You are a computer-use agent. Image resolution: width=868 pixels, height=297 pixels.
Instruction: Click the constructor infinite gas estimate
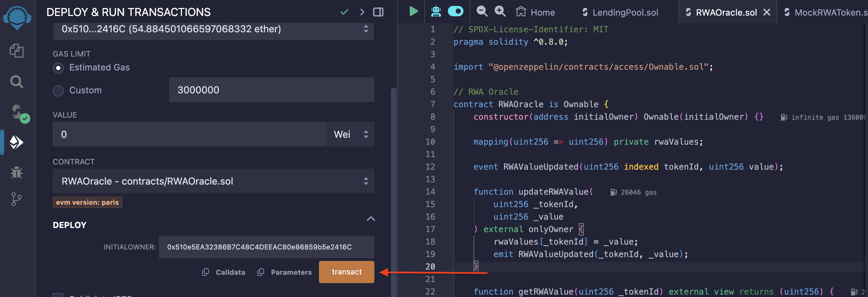(823, 117)
